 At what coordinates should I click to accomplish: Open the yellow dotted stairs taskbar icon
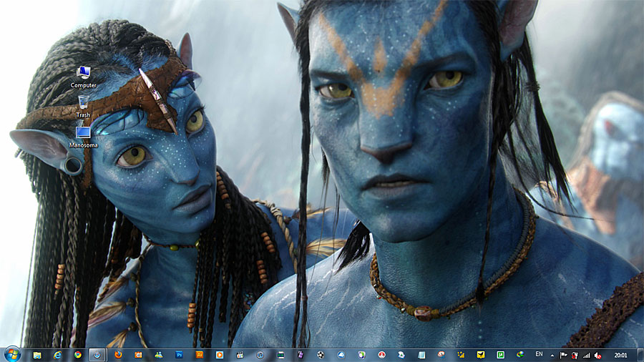click(461, 355)
